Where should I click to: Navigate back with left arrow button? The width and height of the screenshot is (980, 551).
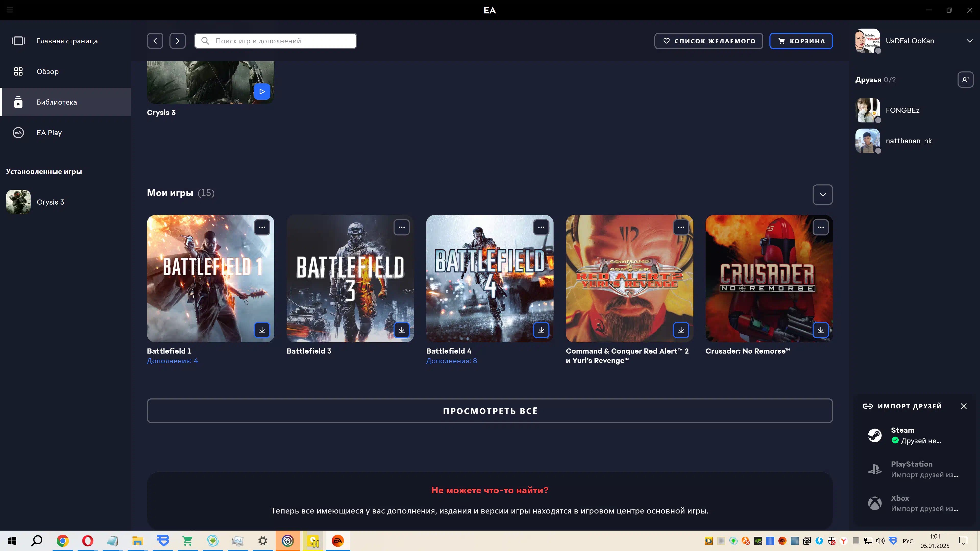click(155, 41)
